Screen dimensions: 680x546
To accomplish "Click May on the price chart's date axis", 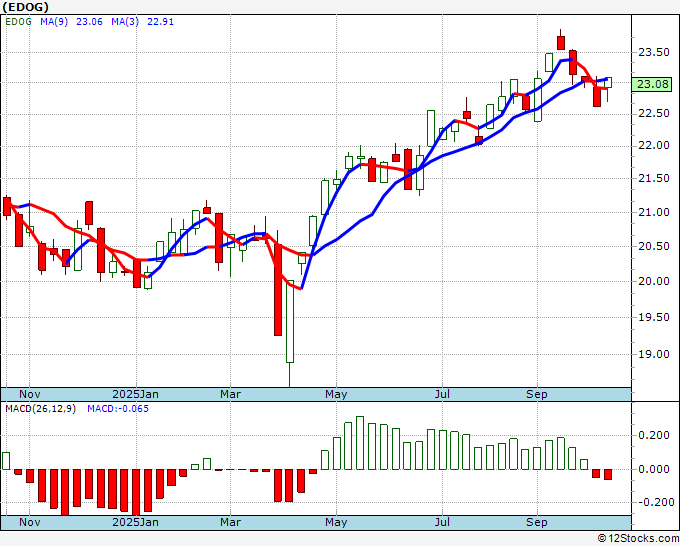I will pyautogui.click(x=336, y=394).
